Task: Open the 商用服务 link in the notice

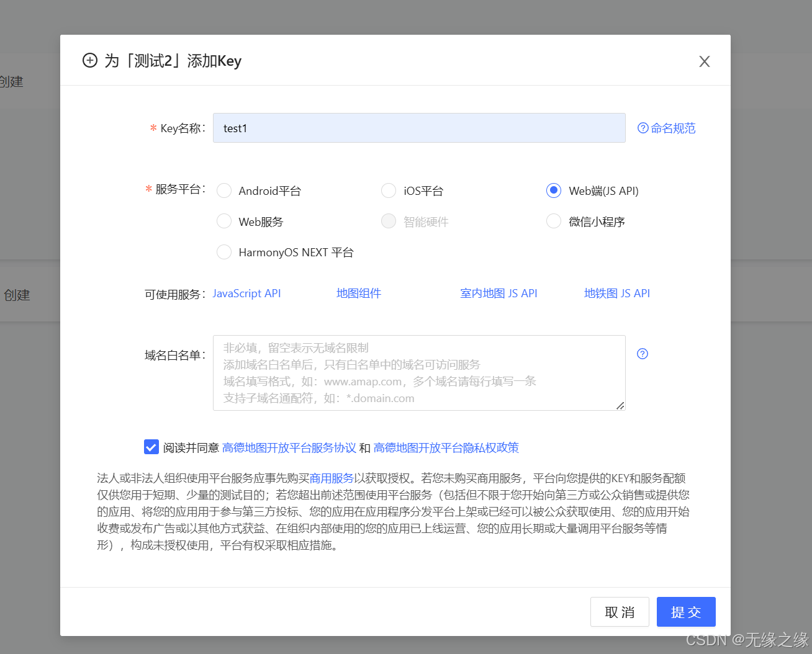Action: [x=332, y=478]
